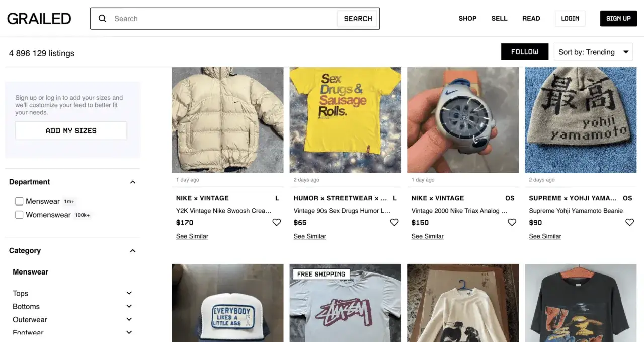Collapse the Category filter section
This screenshot has width=644, height=342.
pyautogui.click(x=133, y=251)
